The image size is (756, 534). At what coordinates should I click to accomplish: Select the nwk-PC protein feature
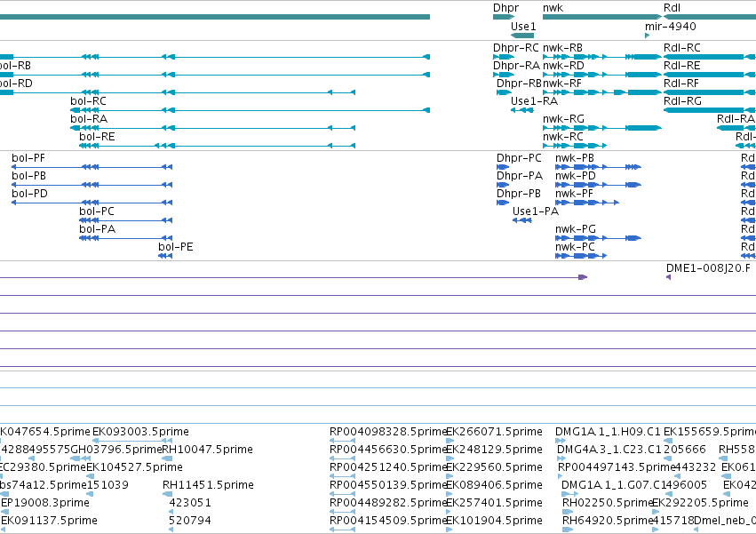pyautogui.click(x=581, y=256)
